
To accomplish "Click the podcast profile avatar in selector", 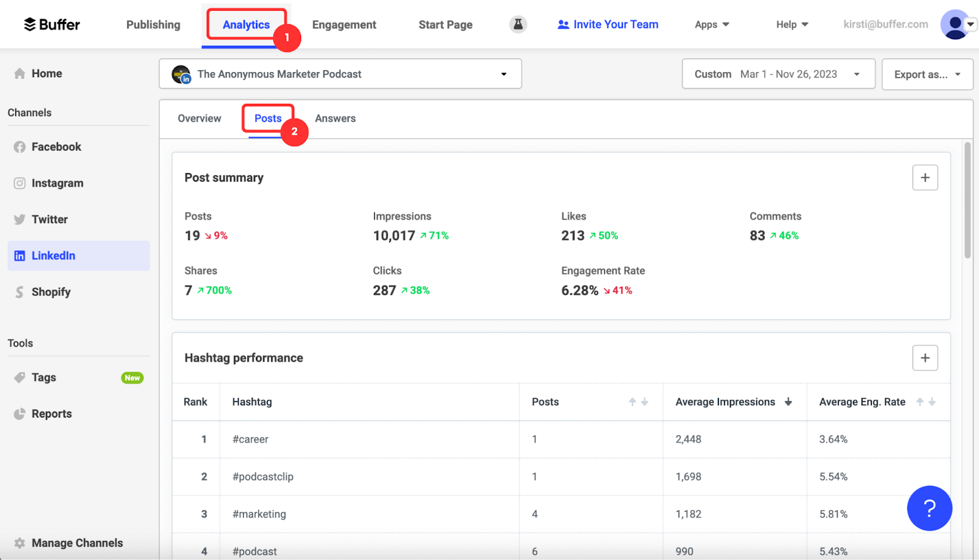I will [x=181, y=74].
